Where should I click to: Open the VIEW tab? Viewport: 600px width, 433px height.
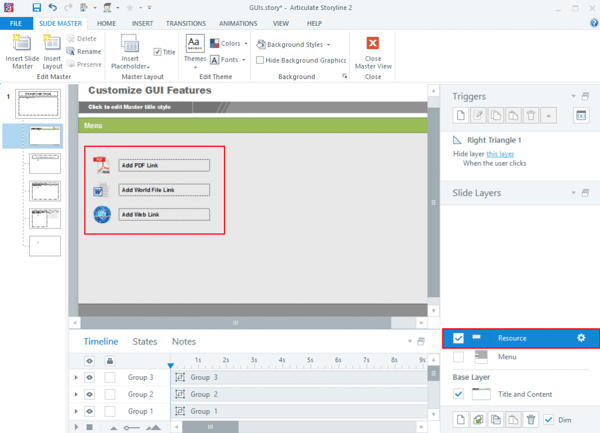point(280,23)
